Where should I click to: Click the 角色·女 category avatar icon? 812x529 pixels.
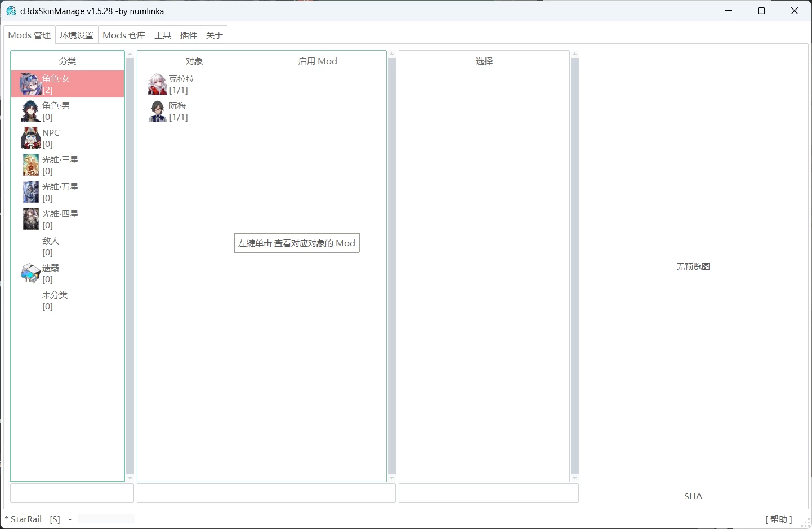coord(30,84)
